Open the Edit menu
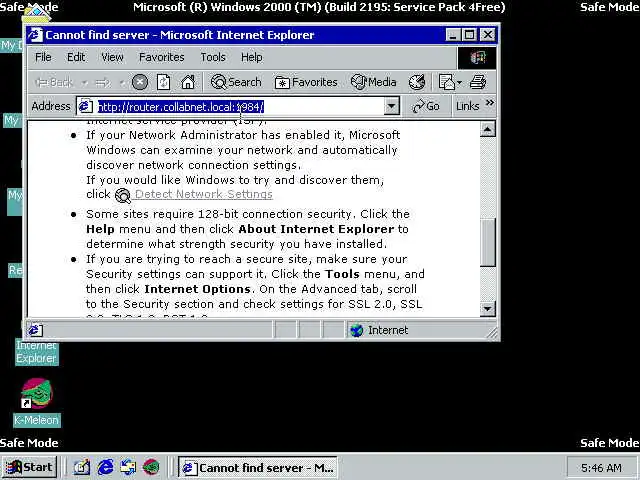The image size is (640, 480). tap(76, 57)
